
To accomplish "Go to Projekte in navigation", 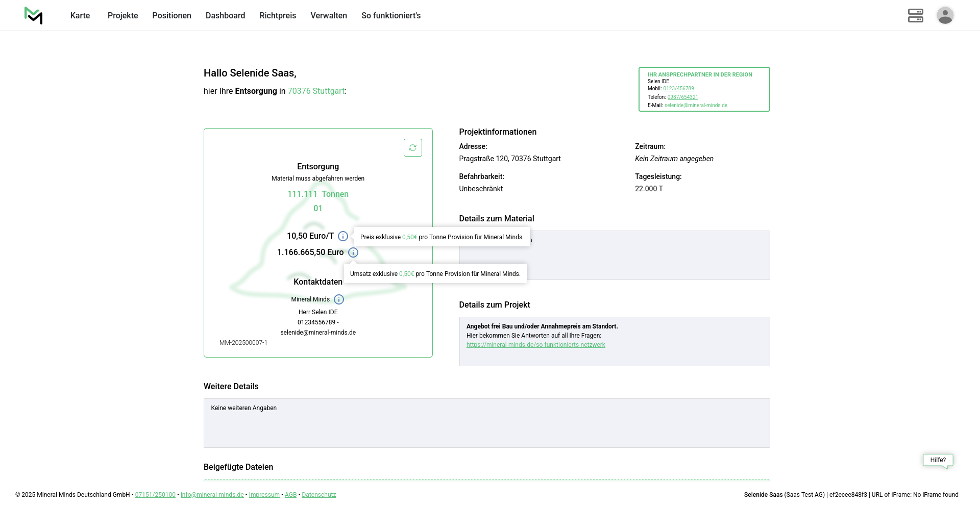I will point(122,16).
